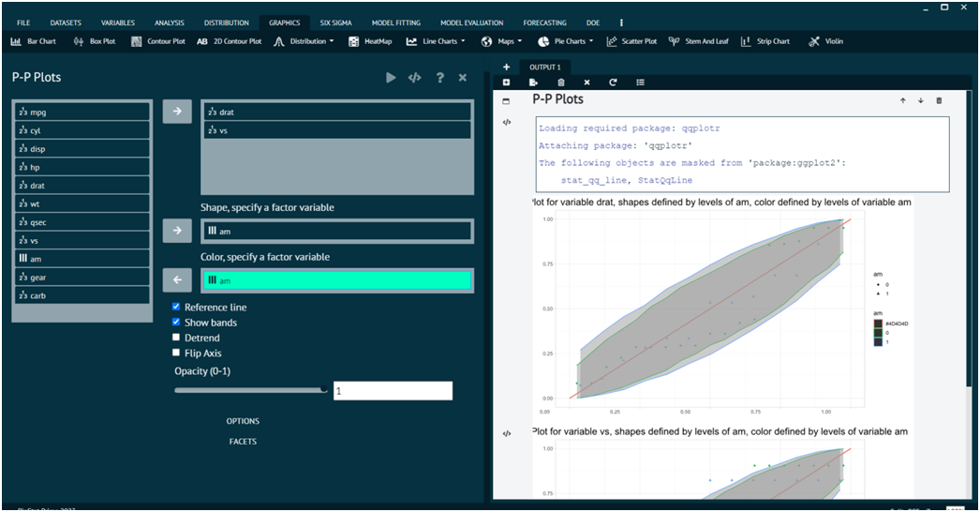The width and height of the screenshot is (980, 512).
Task: Click the list view icon in output toolbar
Action: (x=640, y=82)
